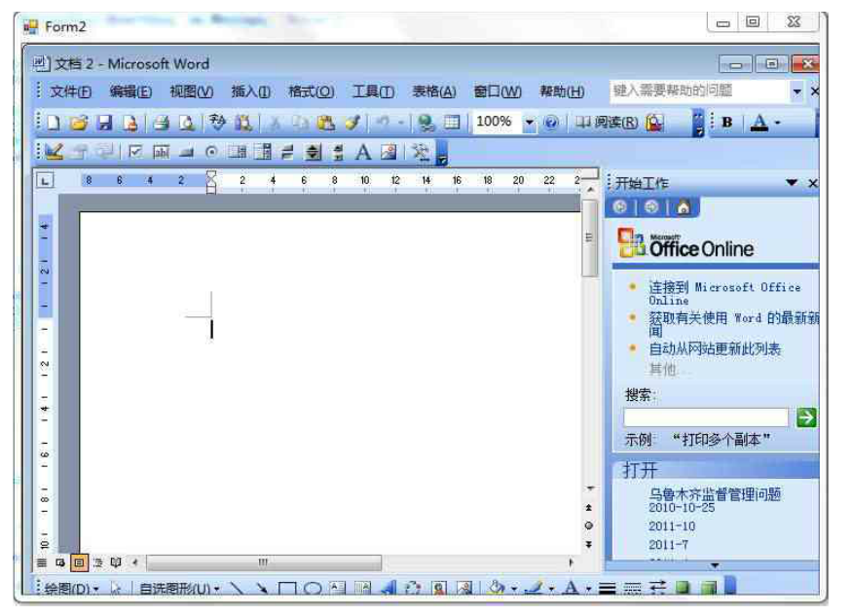Click 连接到 Microsoft Office Online link
This screenshot has height=616, width=852.
click(724, 293)
